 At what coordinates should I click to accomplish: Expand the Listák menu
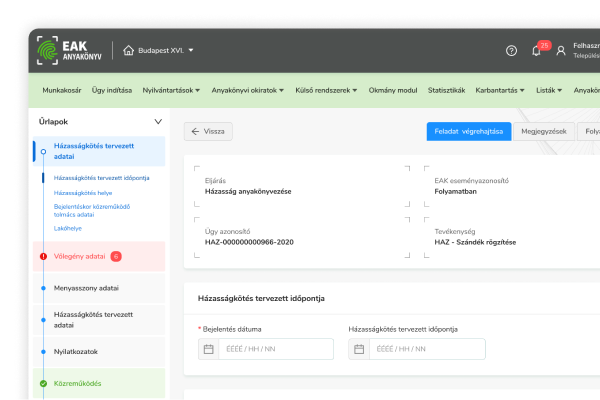pos(549,90)
